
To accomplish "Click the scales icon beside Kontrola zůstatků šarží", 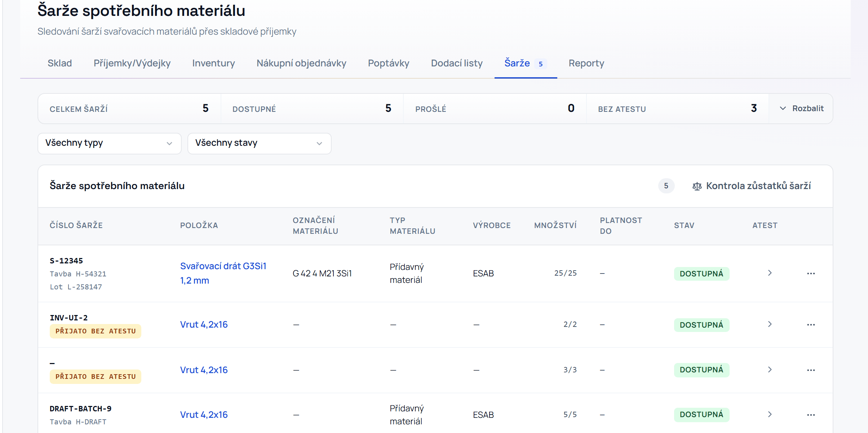I will click(x=697, y=186).
